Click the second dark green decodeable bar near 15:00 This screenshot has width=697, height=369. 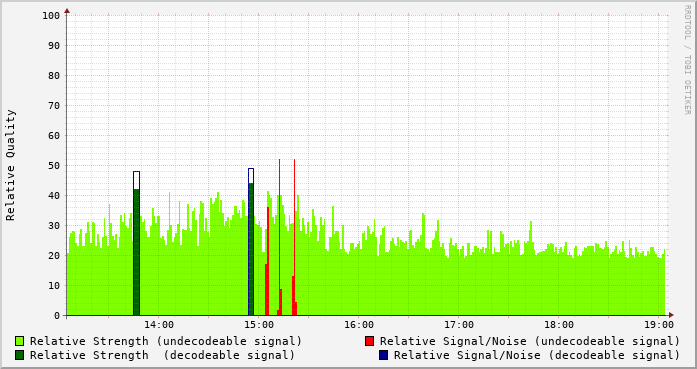tap(251, 249)
